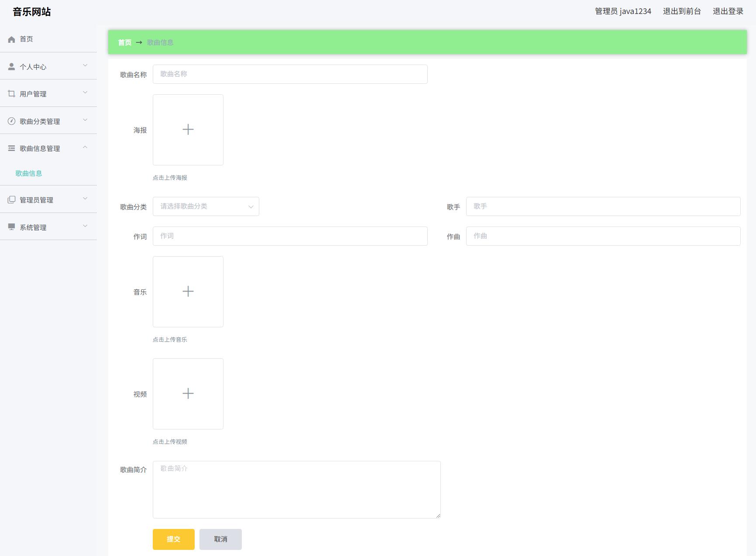This screenshot has width=756, height=556.
Task: Click the 歌曲信息 breadcrumb text
Action: pyautogui.click(x=160, y=42)
